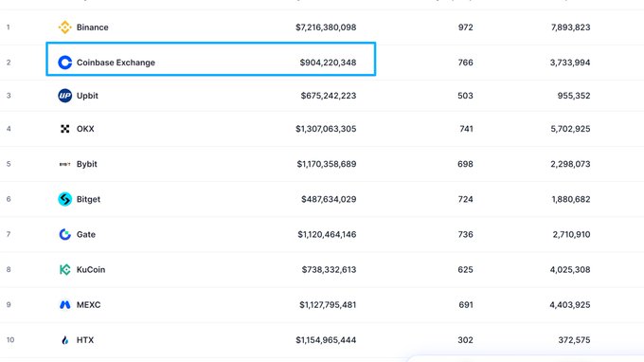Click rank number 7 beside Gate
644x362 pixels.
9,234
